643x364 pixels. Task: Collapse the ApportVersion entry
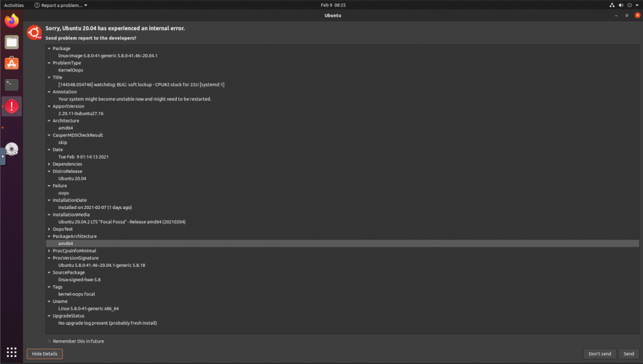50,106
